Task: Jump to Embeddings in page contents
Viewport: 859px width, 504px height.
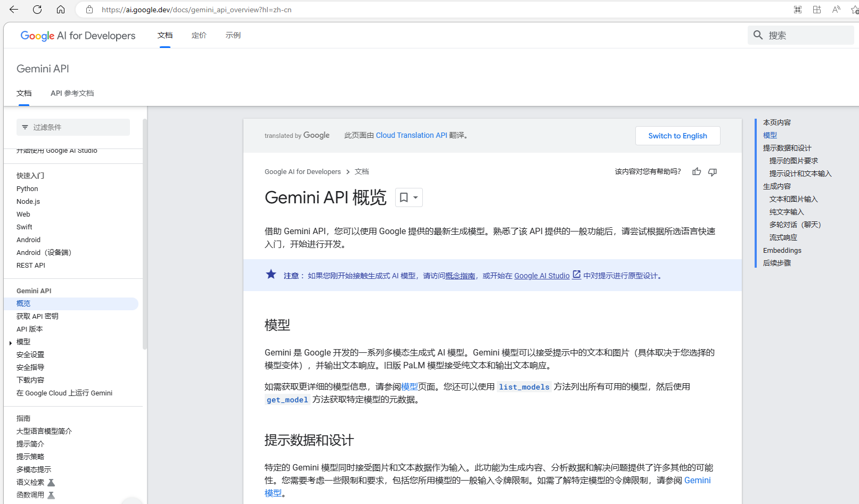Action: [x=782, y=250]
